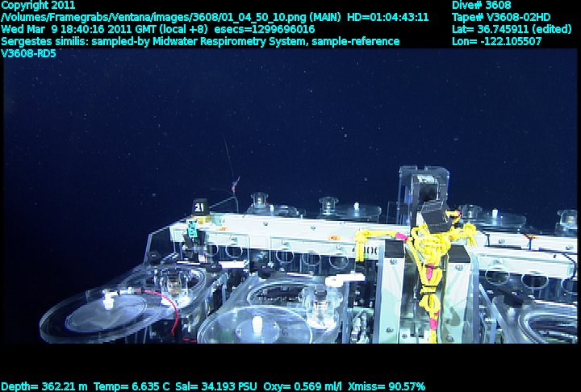Click the 'Temp= 6.635 C' reading
Image resolution: width=581 pixels, height=392 pixels.
tap(132, 387)
